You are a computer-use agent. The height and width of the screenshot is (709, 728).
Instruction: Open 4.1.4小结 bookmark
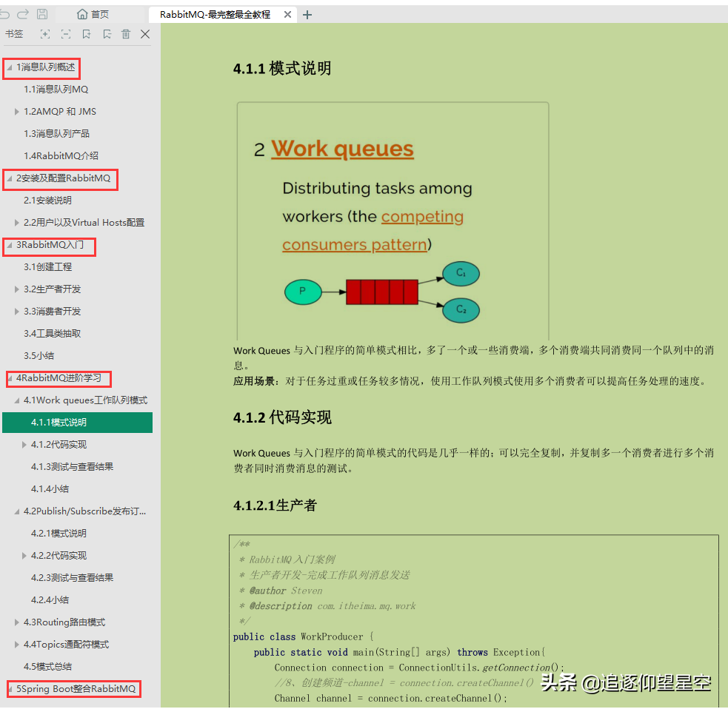50,489
